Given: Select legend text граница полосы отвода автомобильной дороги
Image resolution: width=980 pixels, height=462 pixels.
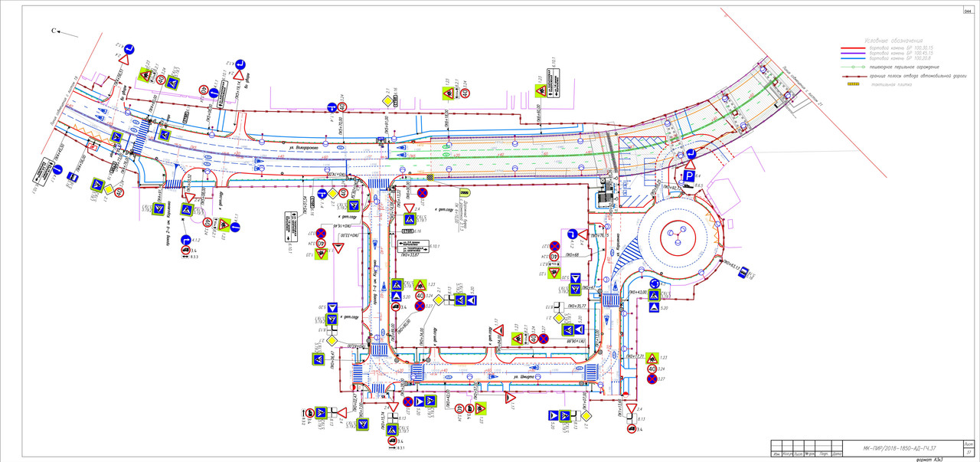Looking at the screenshot, I should 919,77.
